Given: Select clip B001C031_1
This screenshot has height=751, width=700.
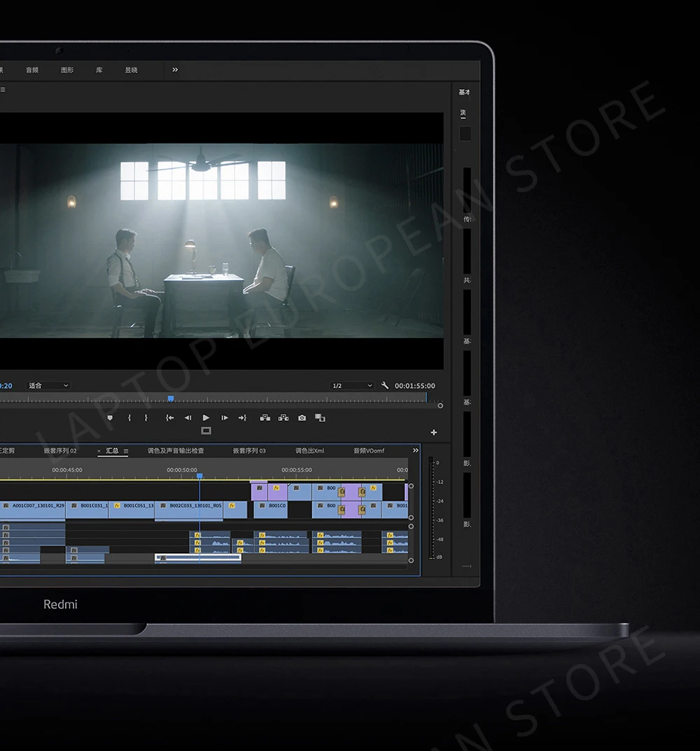Looking at the screenshot, I should 87,509.
